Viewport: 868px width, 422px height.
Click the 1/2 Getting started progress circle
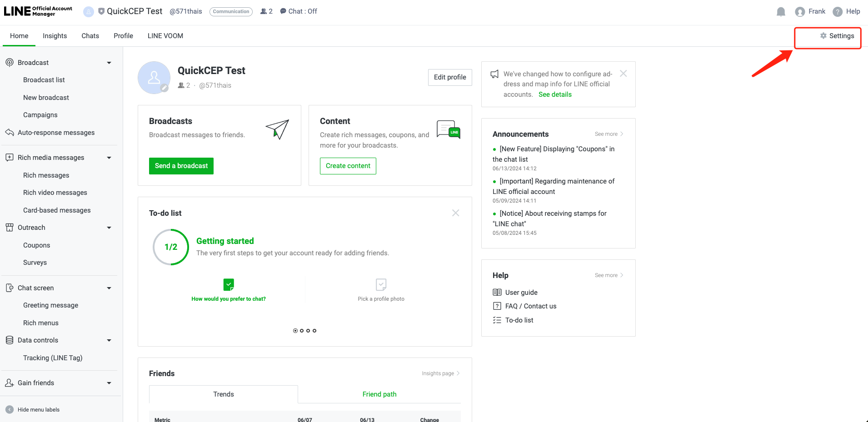coord(171,247)
